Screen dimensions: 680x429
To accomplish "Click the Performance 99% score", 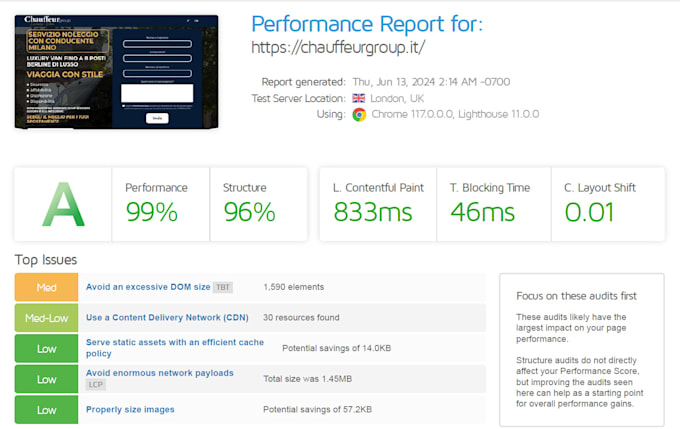I will (152, 212).
